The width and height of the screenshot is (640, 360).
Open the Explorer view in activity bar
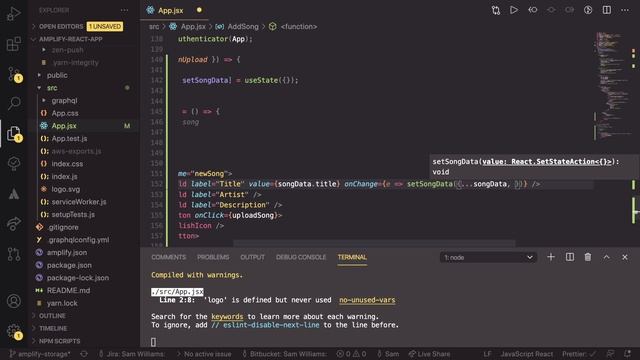[x=14, y=133]
